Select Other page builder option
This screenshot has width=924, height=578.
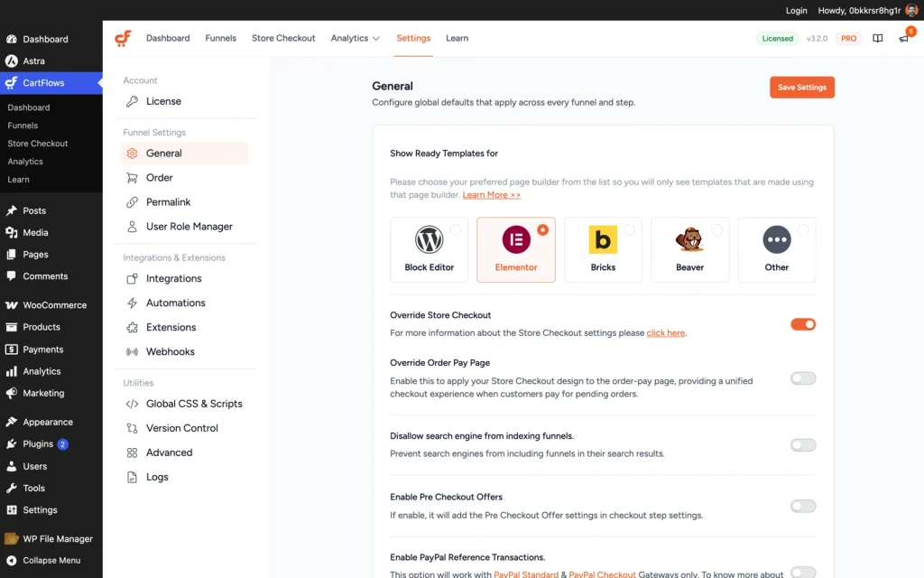click(x=777, y=250)
